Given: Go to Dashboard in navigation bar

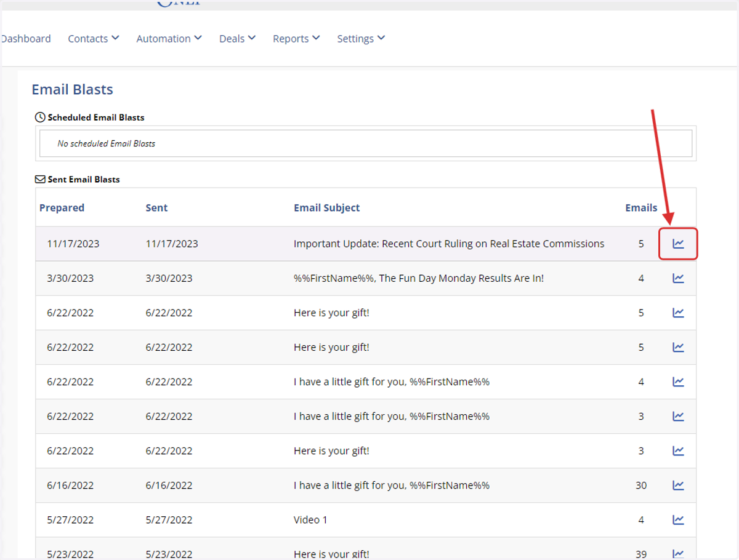Looking at the screenshot, I should [26, 39].
